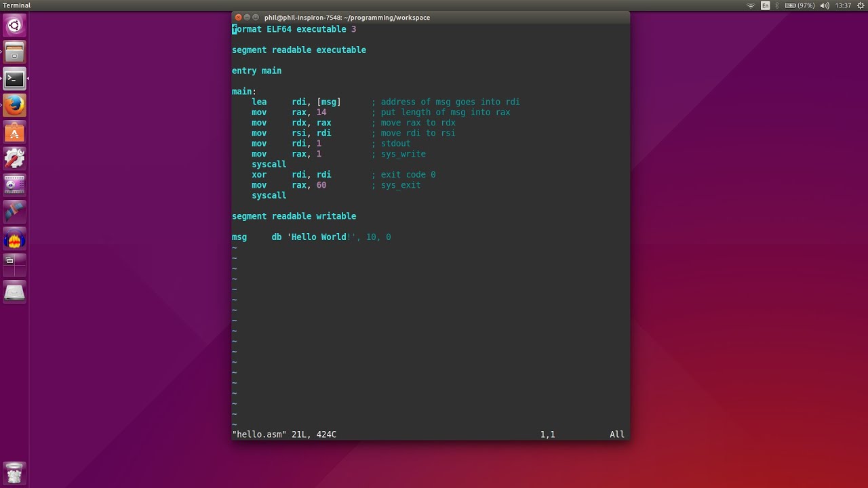The width and height of the screenshot is (868, 488).
Task: Click the 13:37 clock in panel
Action: pyautogui.click(x=843, y=5)
